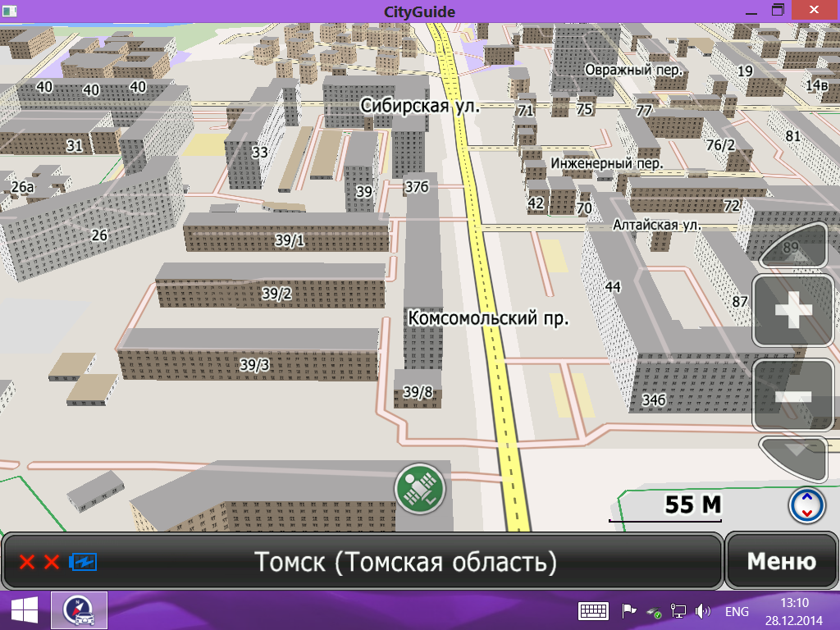Click the blue battery charging icon
840x630 pixels.
(x=84, y=562)
